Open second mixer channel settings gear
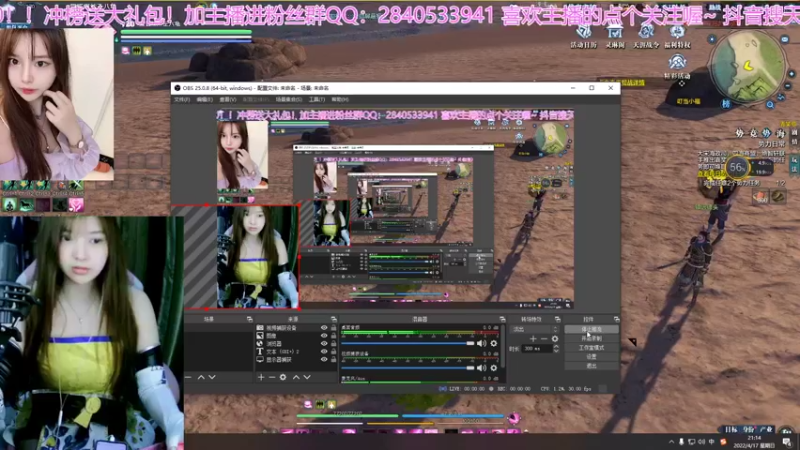 point(493,367)
